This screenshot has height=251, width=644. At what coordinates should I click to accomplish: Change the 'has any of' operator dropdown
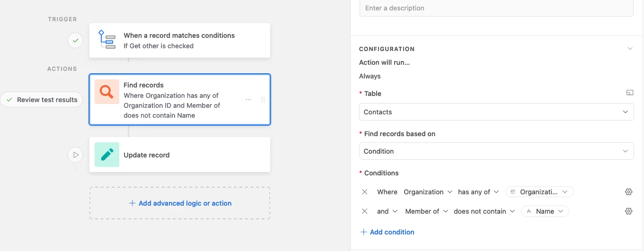click(x=478, y=192)
